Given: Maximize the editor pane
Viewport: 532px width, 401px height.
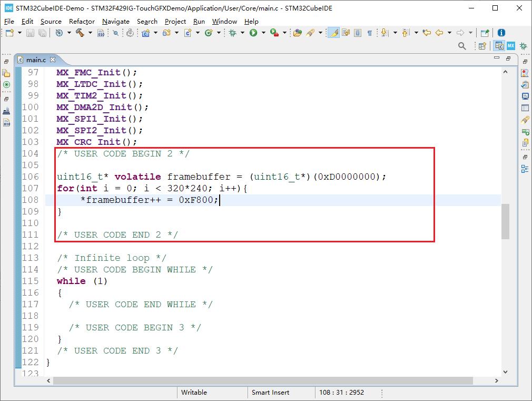Looking at the screenshot, I should (x=509, y=58).
